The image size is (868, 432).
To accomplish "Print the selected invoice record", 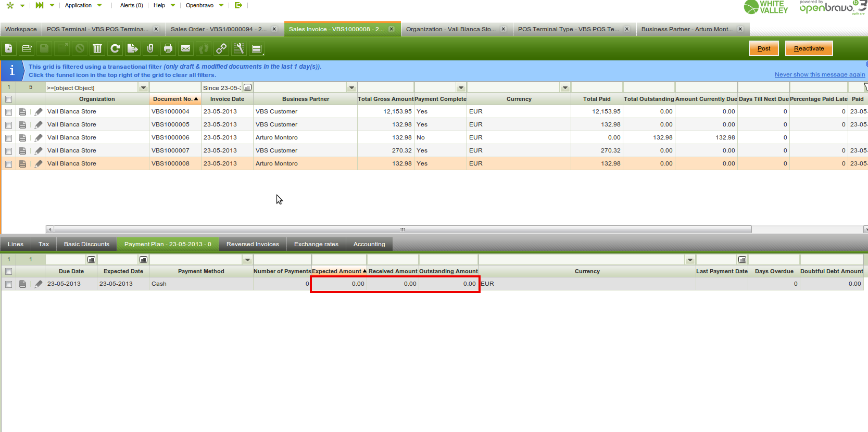I will (x=168, y=48).
